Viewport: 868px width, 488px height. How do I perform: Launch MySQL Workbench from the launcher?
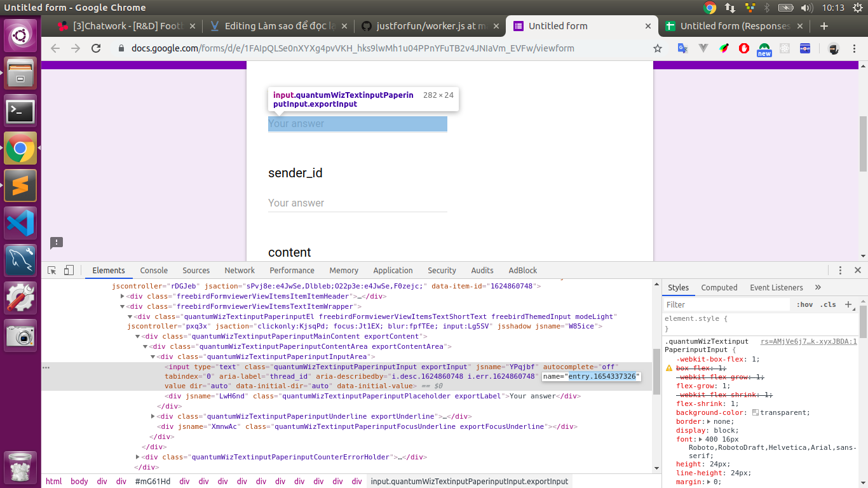point(20,261)
